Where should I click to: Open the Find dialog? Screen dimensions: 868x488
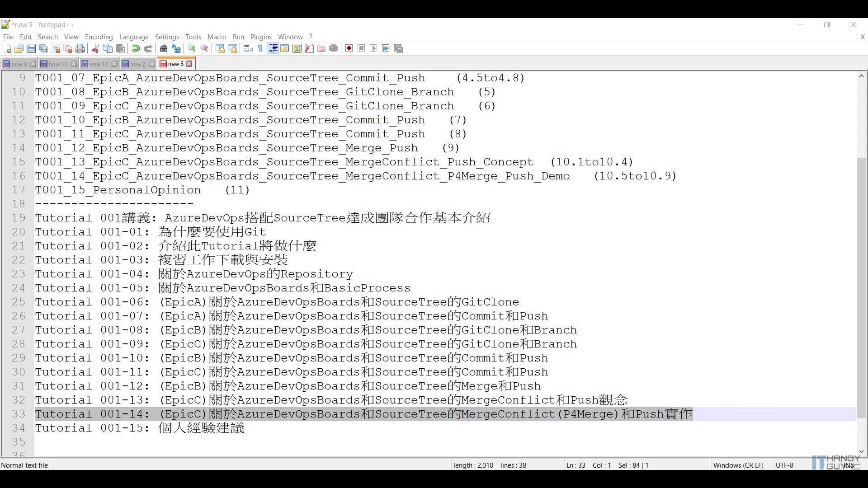(164, 48)
